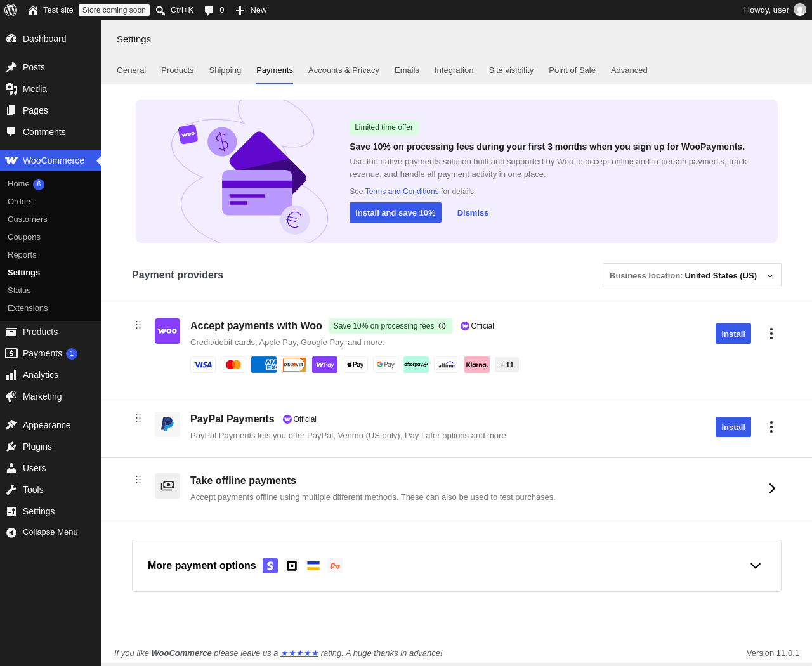Click Install and save 10% button
Screen dimensions: 812x666
(395, 212)
